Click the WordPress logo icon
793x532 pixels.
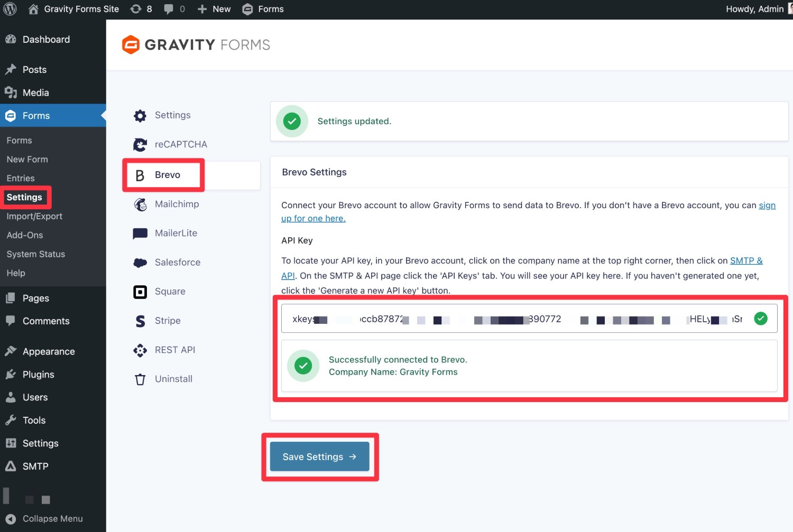(x=10, y=9)
